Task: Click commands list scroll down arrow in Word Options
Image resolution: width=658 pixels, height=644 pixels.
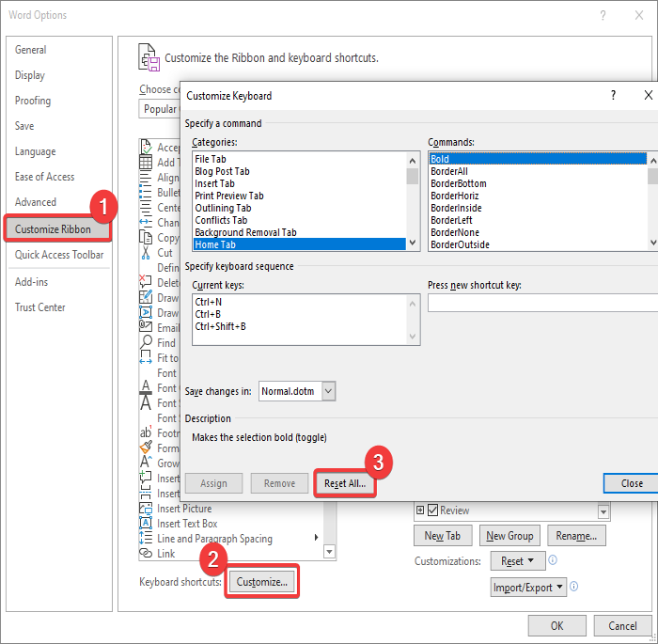Action: coord(330,552)
